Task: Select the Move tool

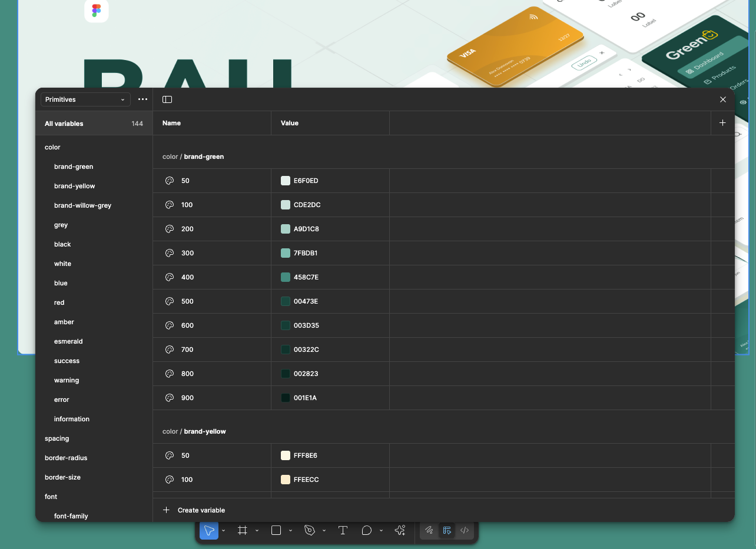Action: click(209, 530)
